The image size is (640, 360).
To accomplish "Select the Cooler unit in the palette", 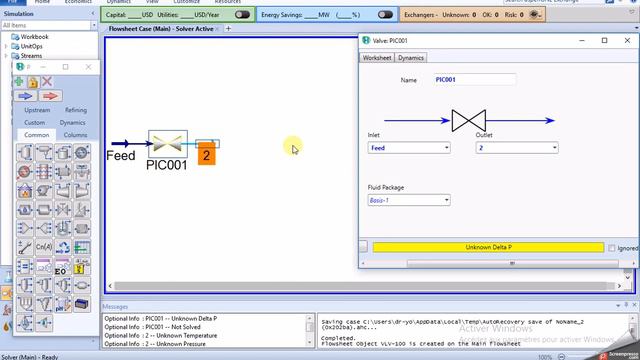I will [x=82, y=153].
